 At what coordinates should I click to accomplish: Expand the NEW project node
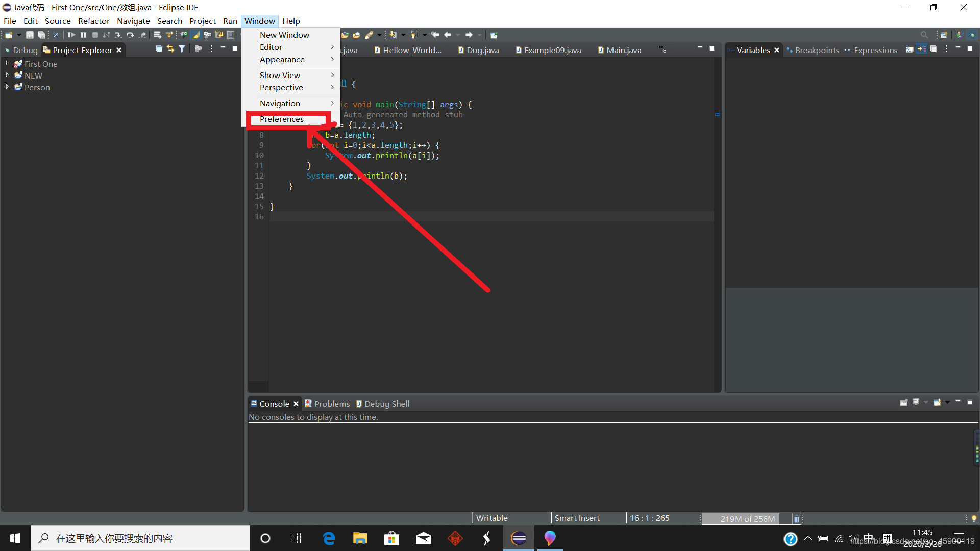7,75
